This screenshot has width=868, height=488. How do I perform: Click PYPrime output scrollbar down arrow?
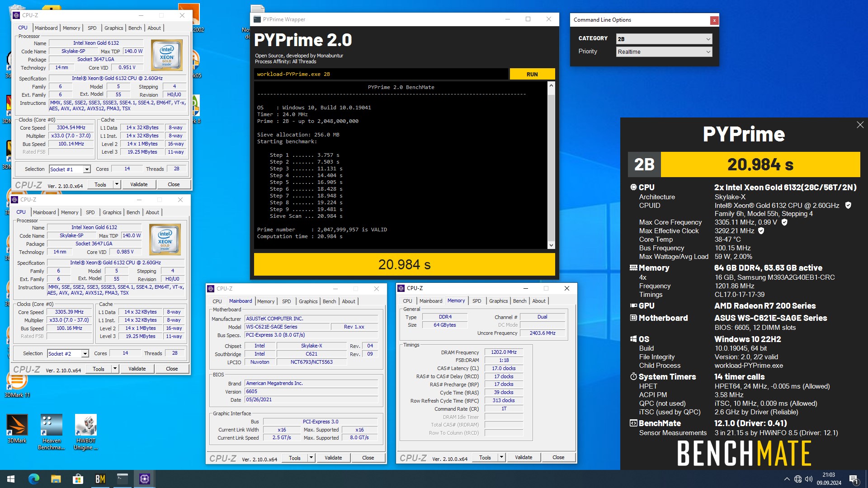tap(551, 245)
